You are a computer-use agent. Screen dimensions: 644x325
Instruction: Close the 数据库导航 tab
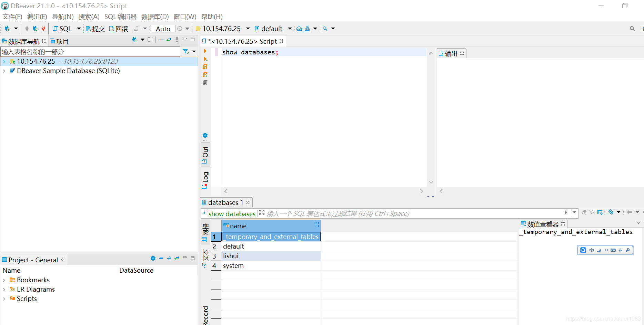pyautogui.click(x=44, y=41)
